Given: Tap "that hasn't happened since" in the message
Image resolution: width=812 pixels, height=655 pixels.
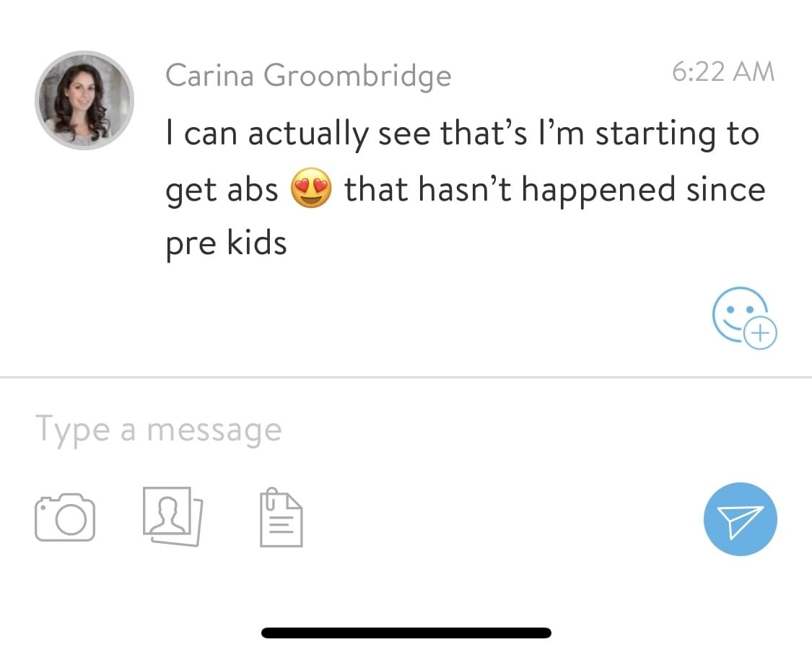Looking at the screenshot, I should coord(554,190).
